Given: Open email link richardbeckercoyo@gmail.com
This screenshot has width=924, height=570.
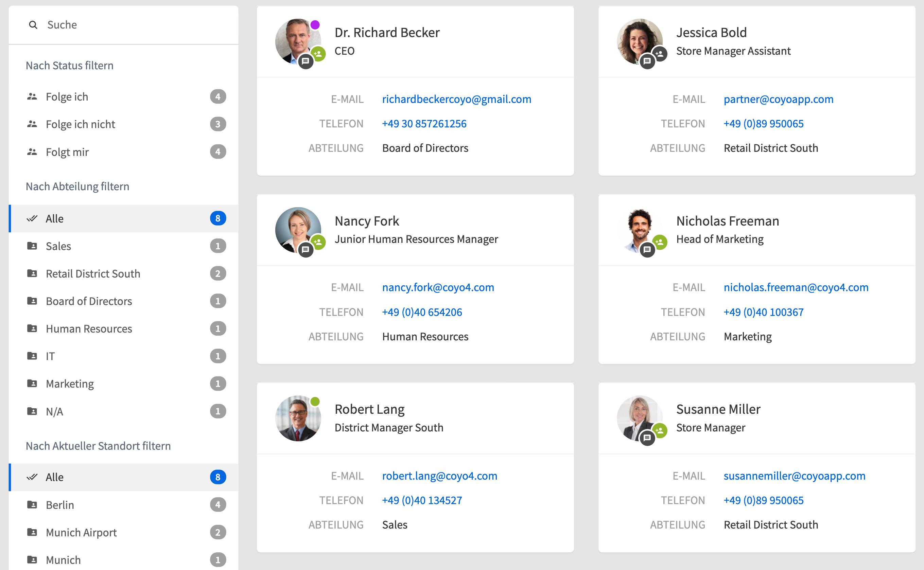Looking at the screenshot, I should tap(456, 99).
